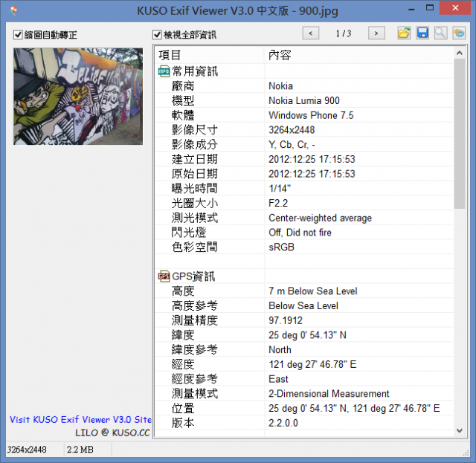Toggle the 縮圖自動轉正 checkbox
The width and height of the screenshot is (476, 463).
18,35
